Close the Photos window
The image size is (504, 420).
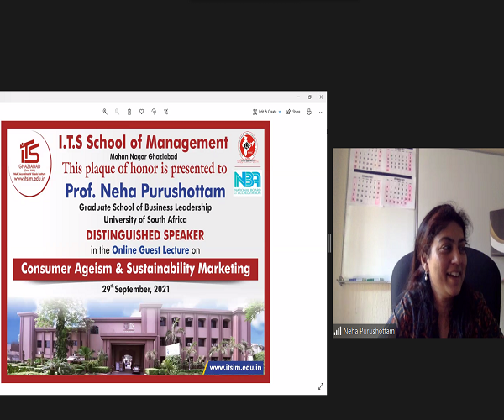tap(321, 97)
